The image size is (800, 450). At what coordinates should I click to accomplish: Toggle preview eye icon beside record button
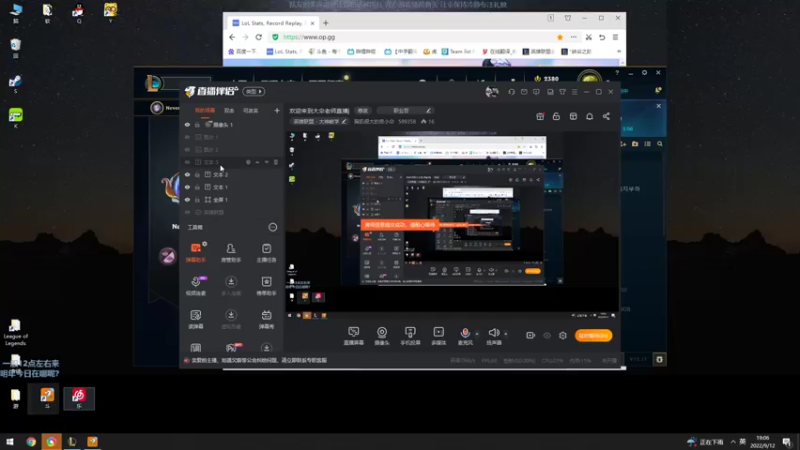(x=547, y=335)
